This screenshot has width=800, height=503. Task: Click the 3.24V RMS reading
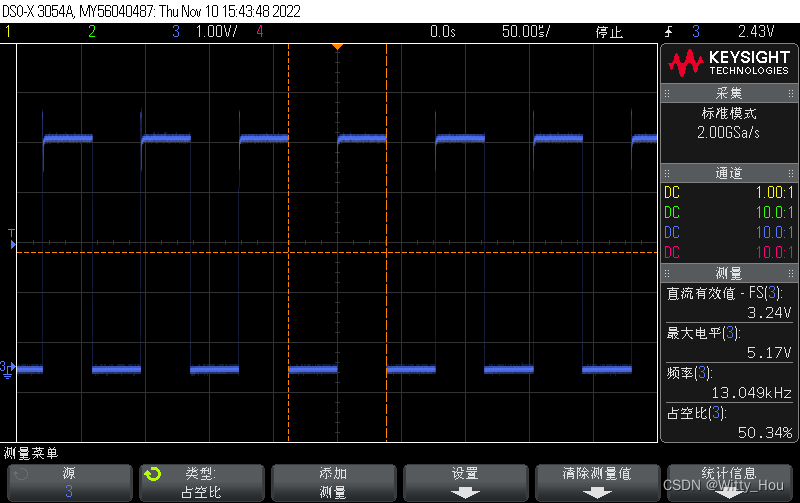tap(769, 313)
